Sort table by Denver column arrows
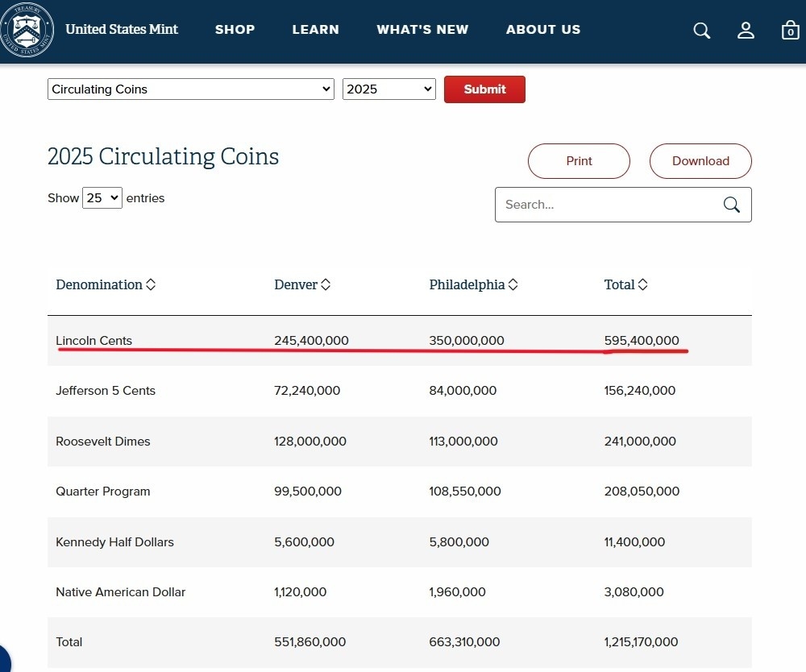The height and width of the screenshot is (672, 806). click(x=326, y=284)
